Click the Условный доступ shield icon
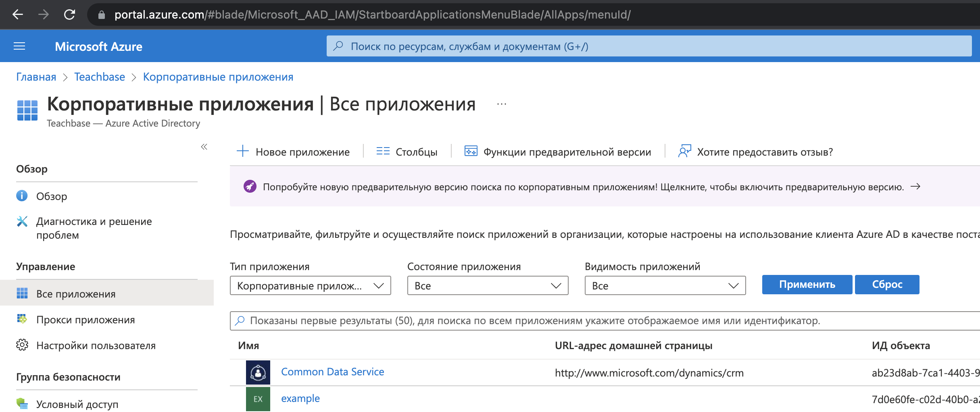The image size is (980, 412). pyautogui.click(x=22, y=404)
